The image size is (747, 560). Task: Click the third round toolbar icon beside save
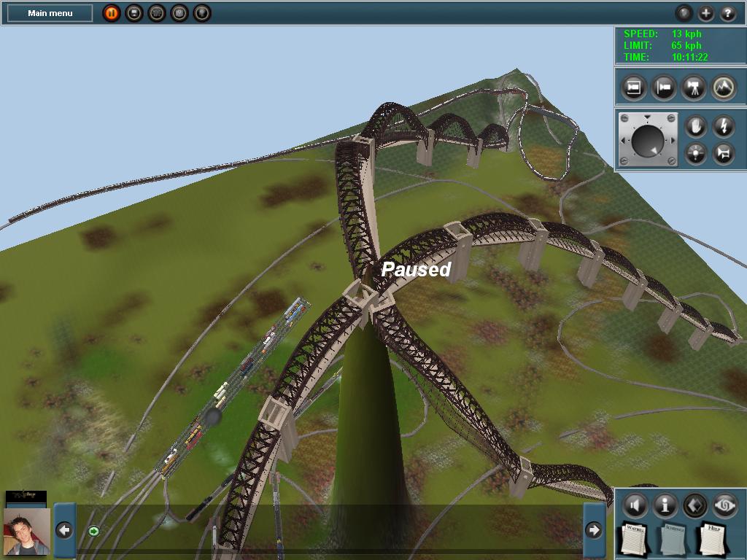[157, 13]
